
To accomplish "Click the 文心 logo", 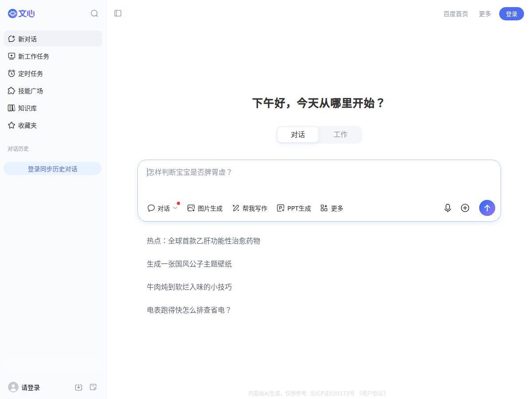I will click(x=21, y=13).
